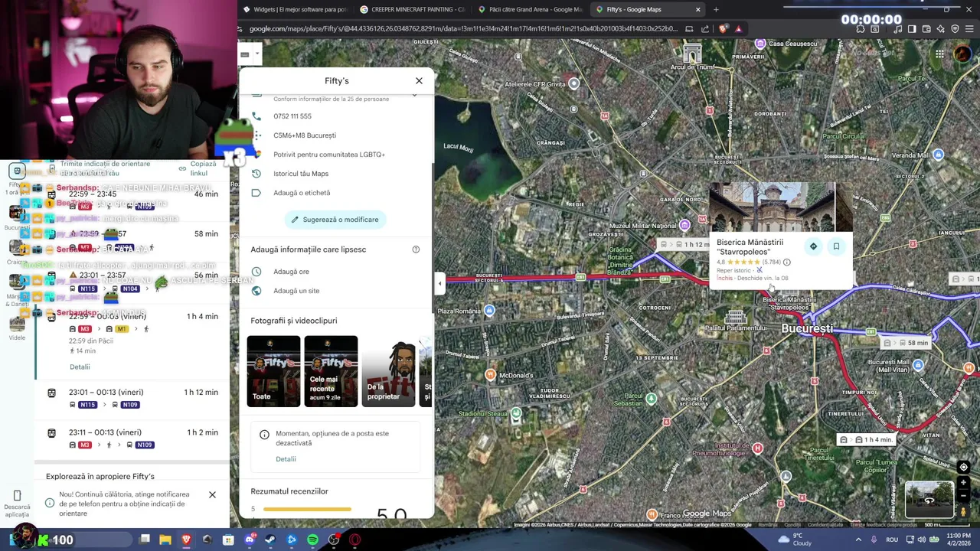
Task: Click Muzeul Militar Național map marker
Action: click(684, 225)
